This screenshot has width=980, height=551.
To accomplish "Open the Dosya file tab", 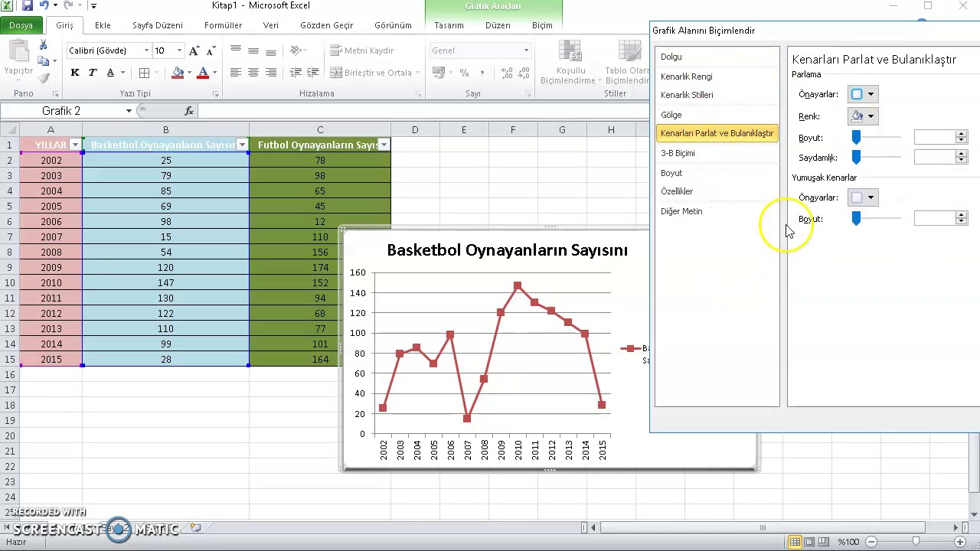I will [21, 25].
